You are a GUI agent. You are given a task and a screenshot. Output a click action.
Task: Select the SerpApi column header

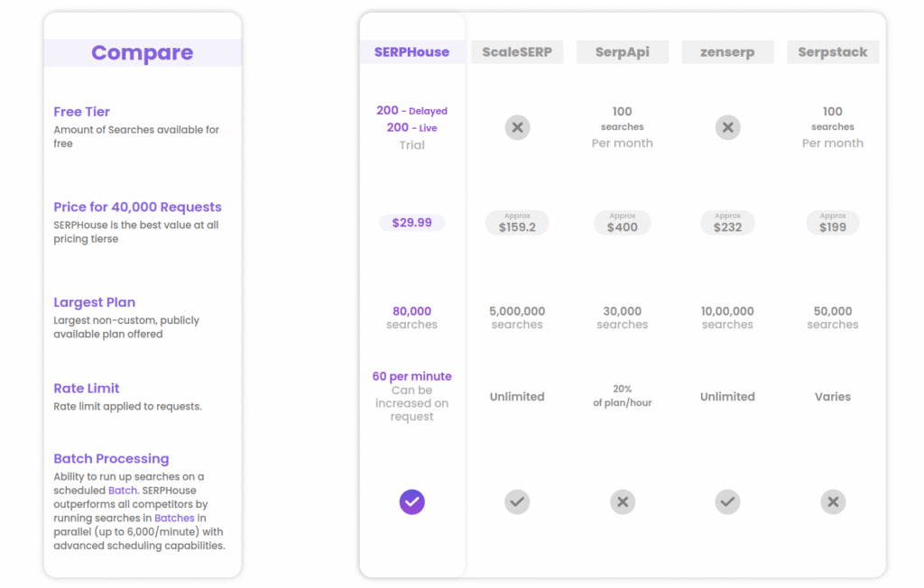622,52
